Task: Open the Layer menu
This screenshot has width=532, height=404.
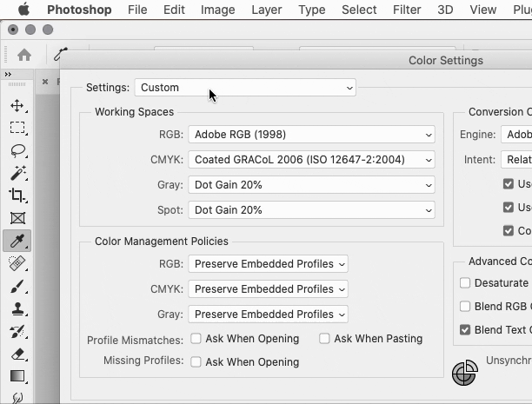Action: [x=266, y=10]
